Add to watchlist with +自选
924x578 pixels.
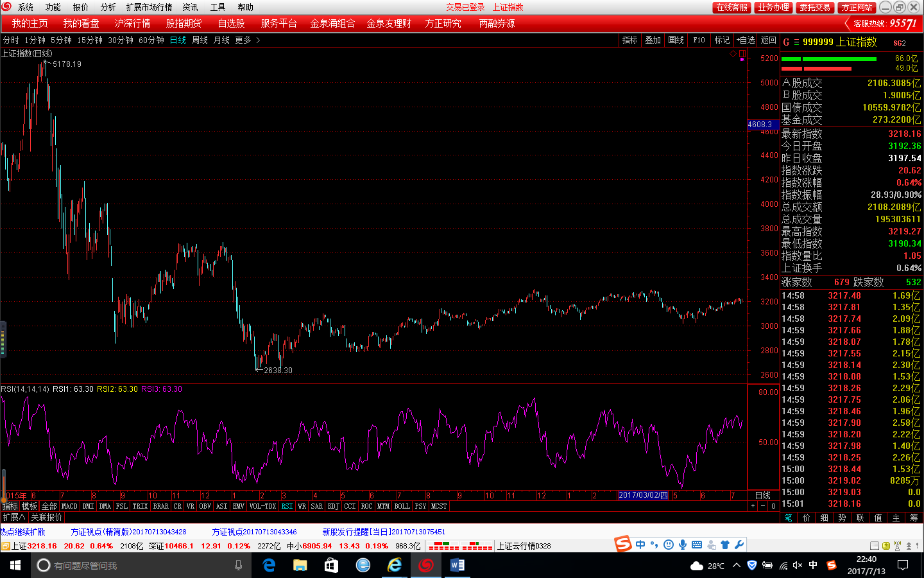coord(745,40)
